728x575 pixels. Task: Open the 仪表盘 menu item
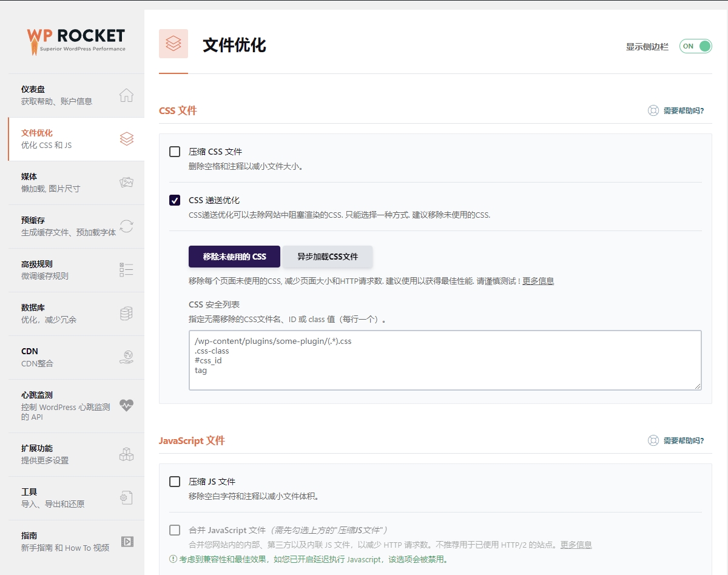click(x=76, y=95)
